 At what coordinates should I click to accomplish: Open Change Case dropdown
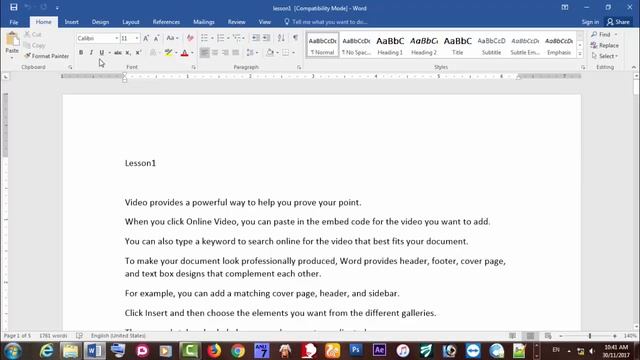pos(172,38)
